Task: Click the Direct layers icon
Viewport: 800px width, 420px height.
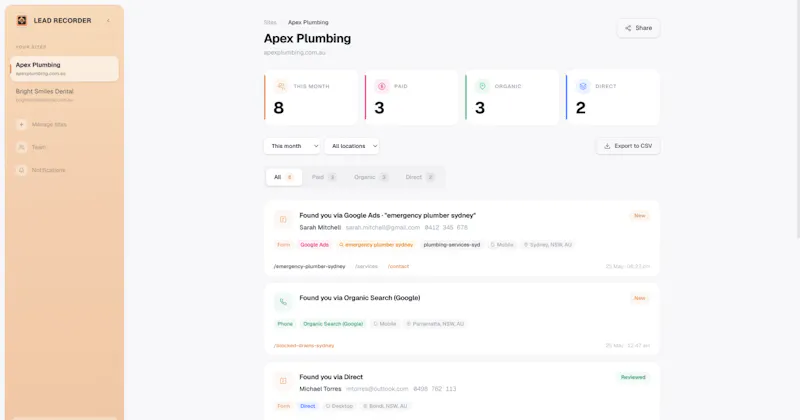Action: [583, 86]
